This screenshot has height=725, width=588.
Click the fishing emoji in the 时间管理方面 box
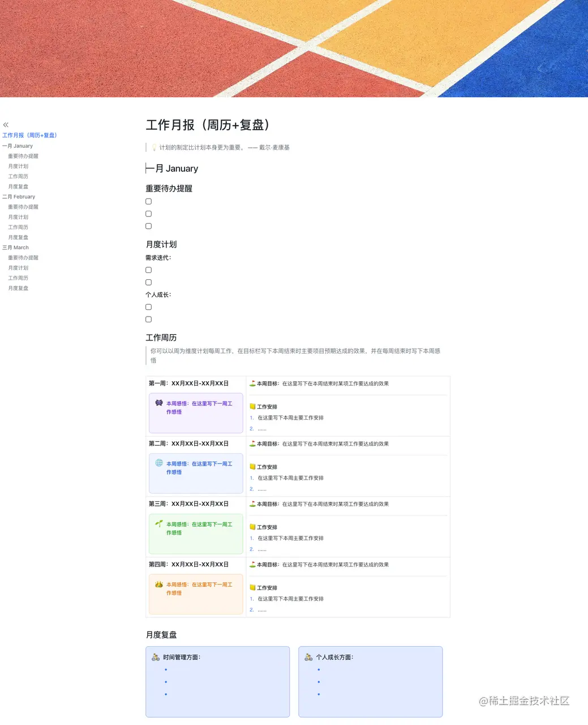pyautogui.click(x=155, y=657)
